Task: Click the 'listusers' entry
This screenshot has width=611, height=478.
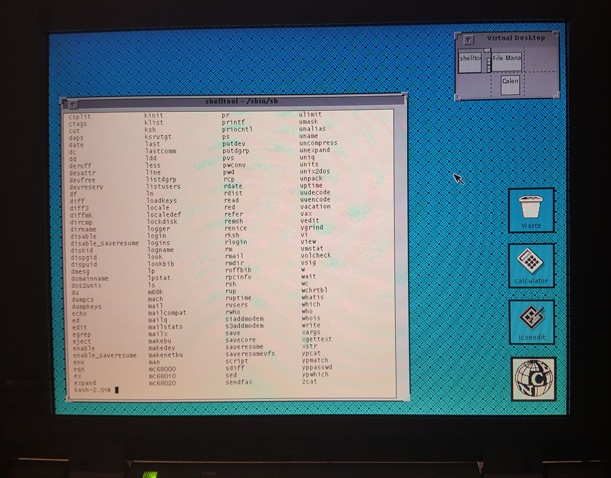Action: point(164,187)
